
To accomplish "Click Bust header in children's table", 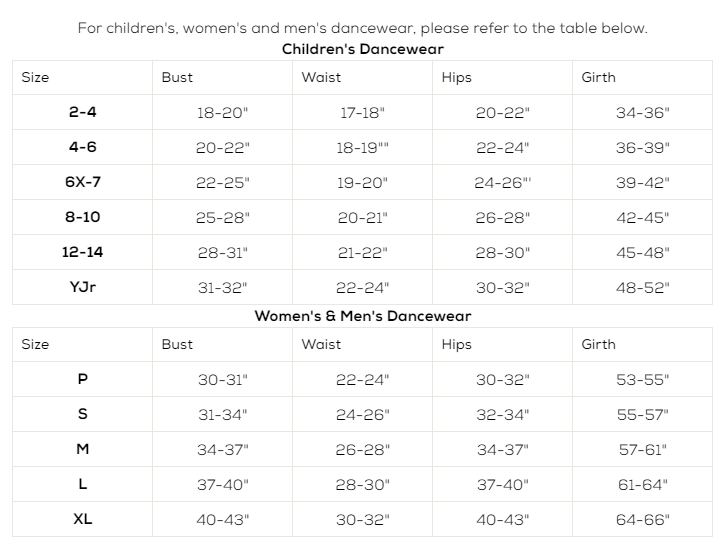I will pos(177,77).
